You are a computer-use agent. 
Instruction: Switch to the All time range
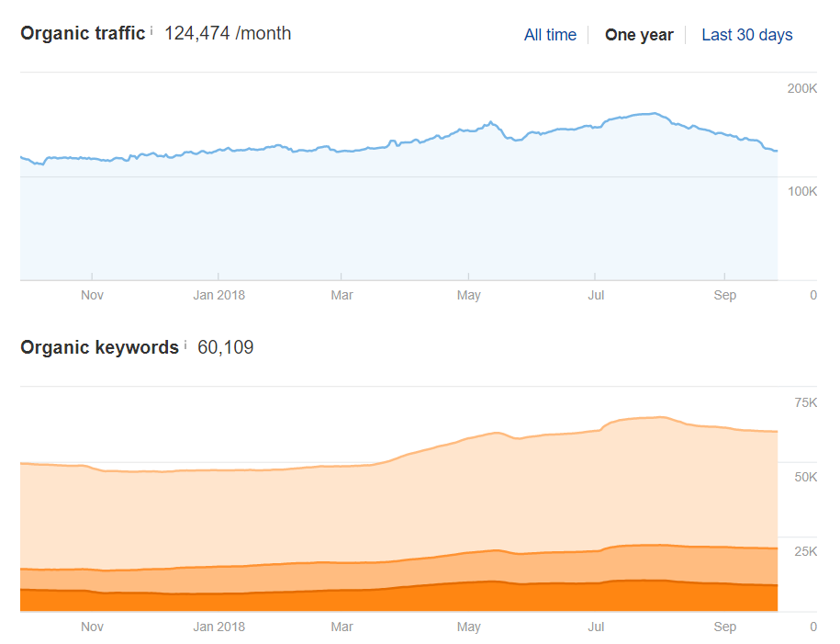click(550, 35)
